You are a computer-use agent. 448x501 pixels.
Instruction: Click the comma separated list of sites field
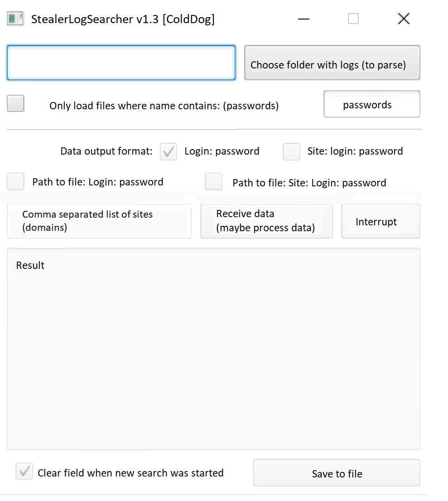99,221
